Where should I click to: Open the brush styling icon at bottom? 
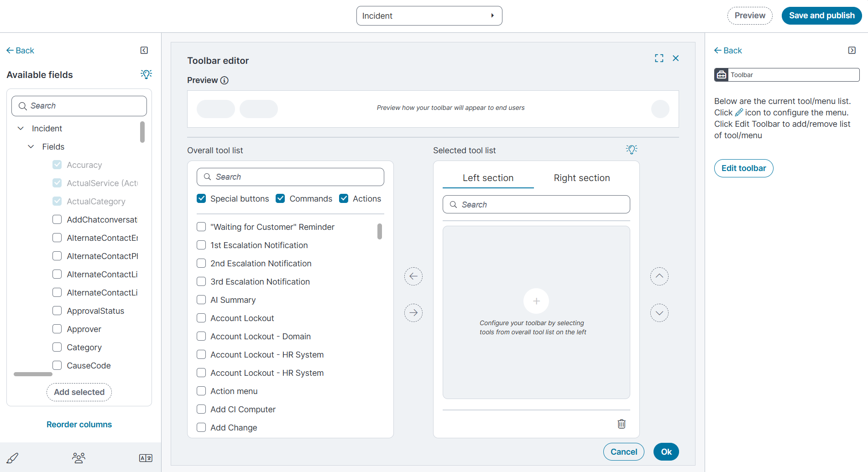(x=12, y=458)
